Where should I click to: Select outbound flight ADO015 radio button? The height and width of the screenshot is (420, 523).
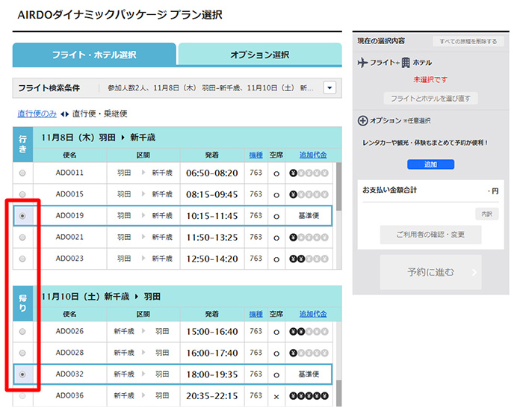22,194
